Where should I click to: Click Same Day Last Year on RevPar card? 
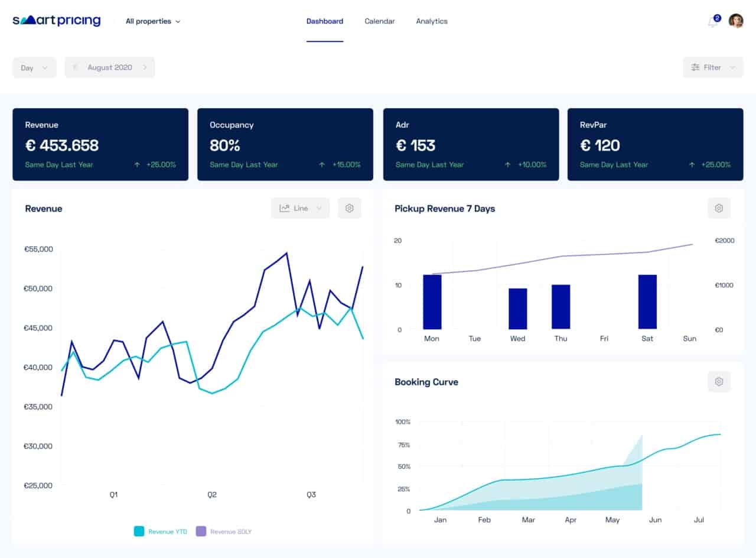pyautogui.click(x=614, y=165)
